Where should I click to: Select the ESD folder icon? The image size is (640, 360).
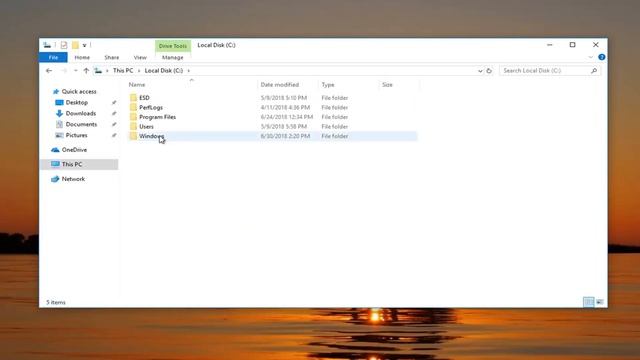(133, 98)
